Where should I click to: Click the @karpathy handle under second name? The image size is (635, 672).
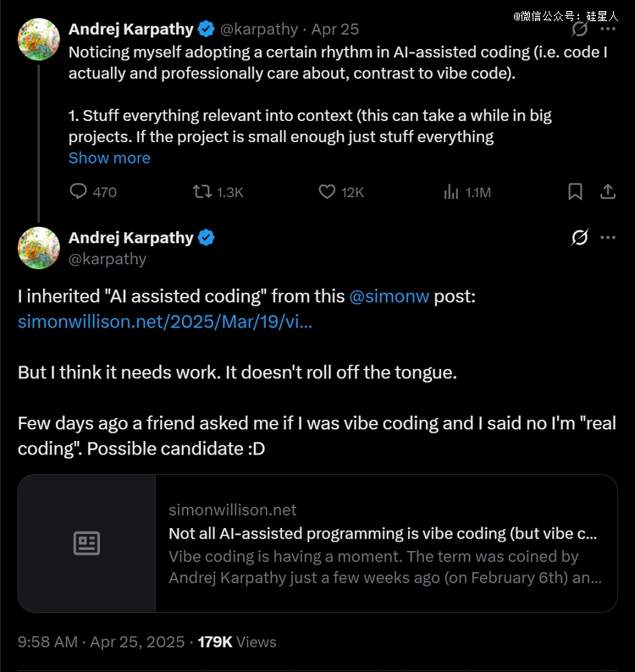coord(108,259)
